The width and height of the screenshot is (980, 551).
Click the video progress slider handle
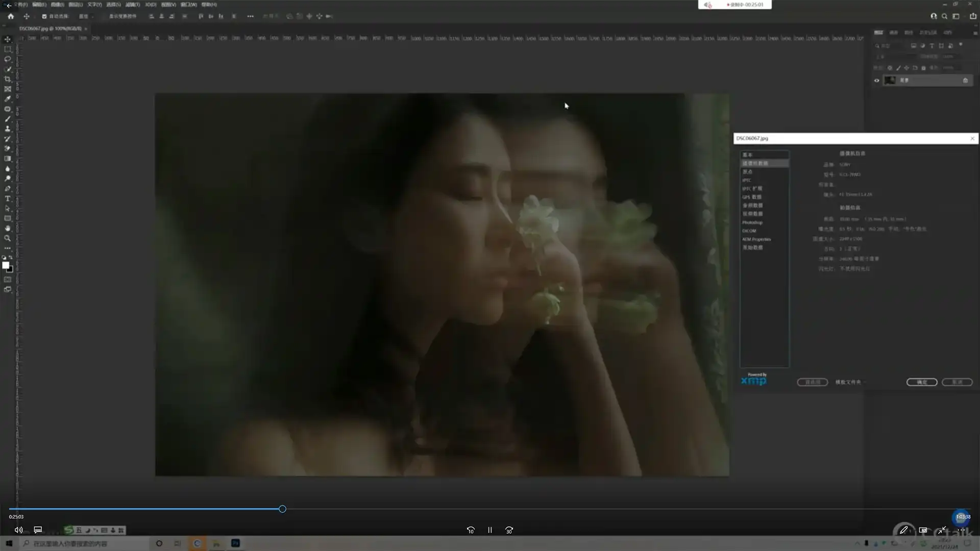[x=282, y=509]
